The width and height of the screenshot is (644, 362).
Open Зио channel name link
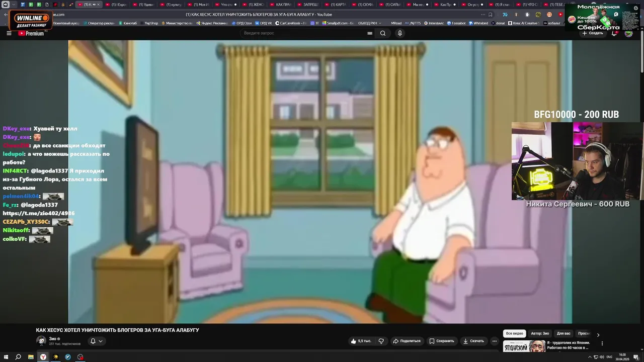coord(52,339)
